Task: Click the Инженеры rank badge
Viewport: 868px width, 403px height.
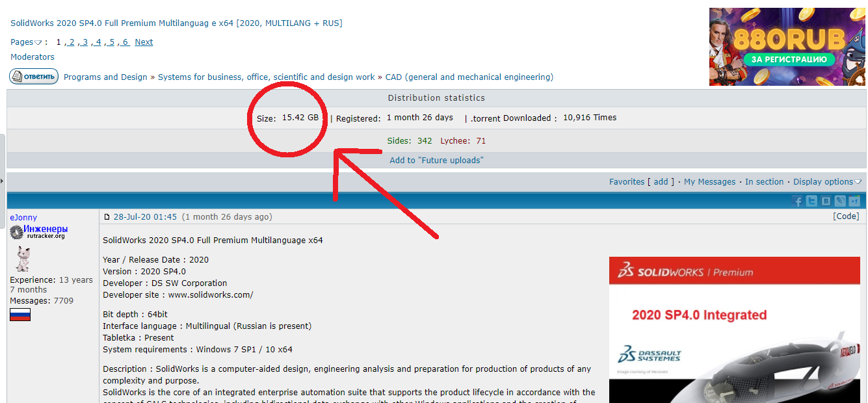Action: (x=38, y=231)
